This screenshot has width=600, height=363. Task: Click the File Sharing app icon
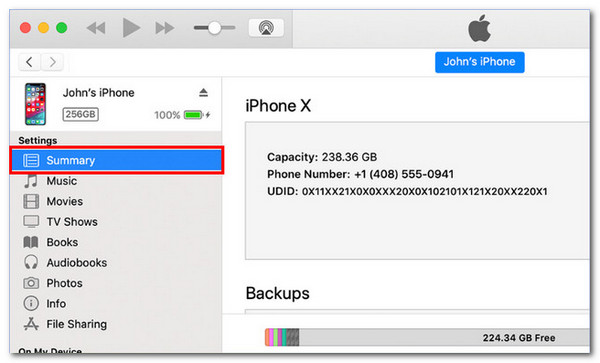(x=31, y=324)
